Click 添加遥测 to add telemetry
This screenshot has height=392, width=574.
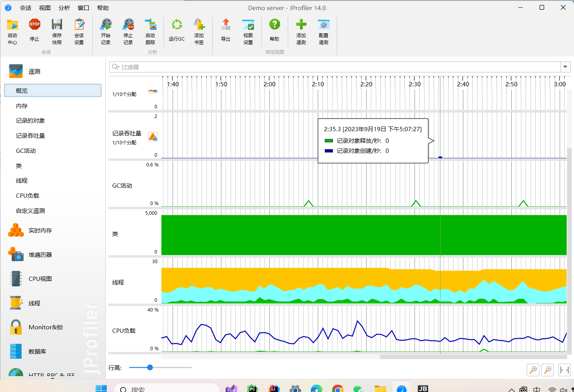pyautogui.click(x=301, y=32)
